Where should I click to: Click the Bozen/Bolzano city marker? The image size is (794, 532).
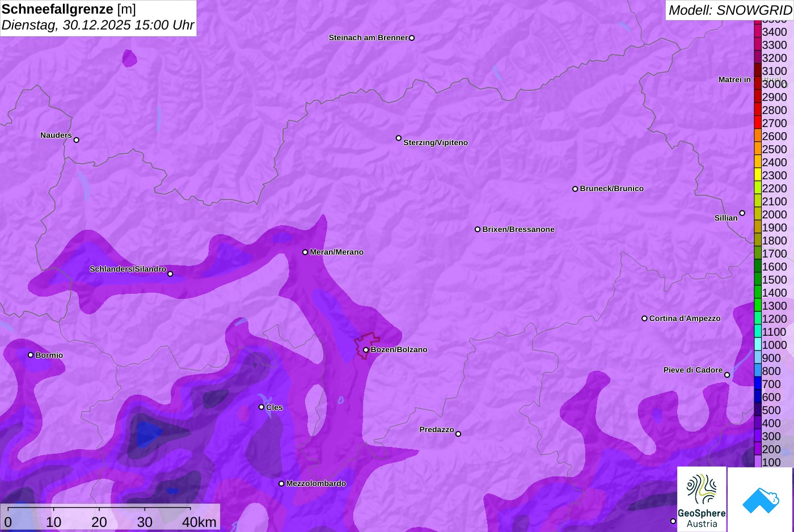point(366,350)
